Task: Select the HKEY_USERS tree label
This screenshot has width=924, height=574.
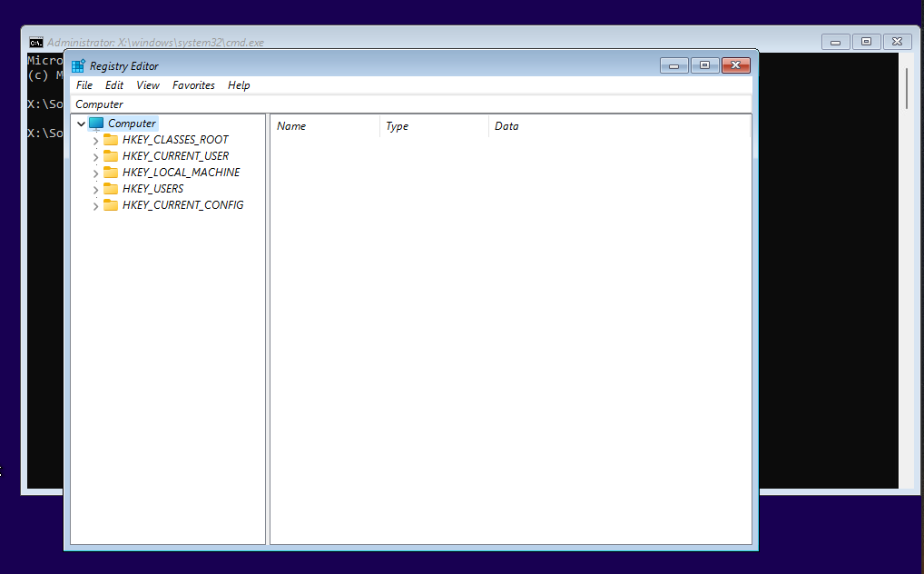Action: pos(152,189)
